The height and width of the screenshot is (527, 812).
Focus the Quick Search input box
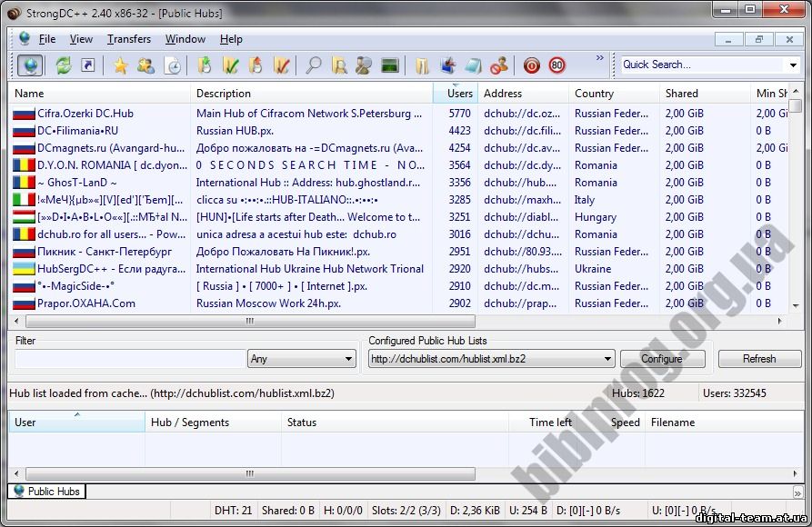pyautogui.click(x=705, y=65)
